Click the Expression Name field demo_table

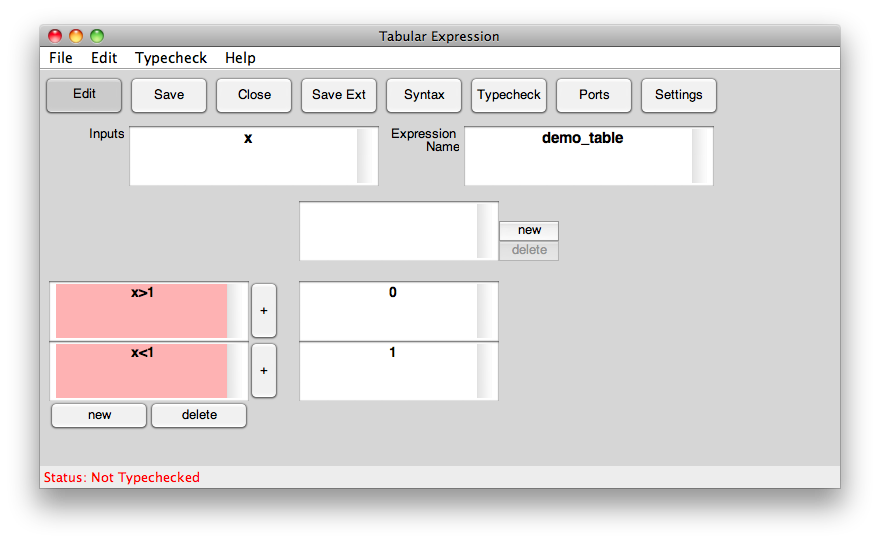pos(580,156)
